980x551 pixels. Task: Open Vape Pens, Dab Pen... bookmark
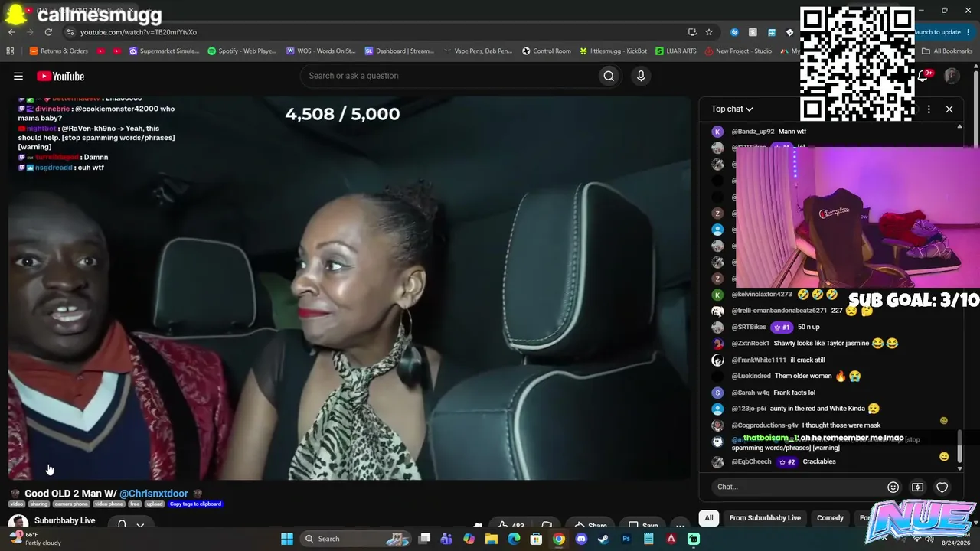(477, 51)
